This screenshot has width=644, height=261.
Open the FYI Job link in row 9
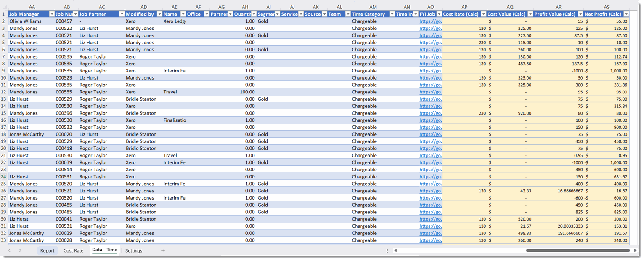click(430, 71)
